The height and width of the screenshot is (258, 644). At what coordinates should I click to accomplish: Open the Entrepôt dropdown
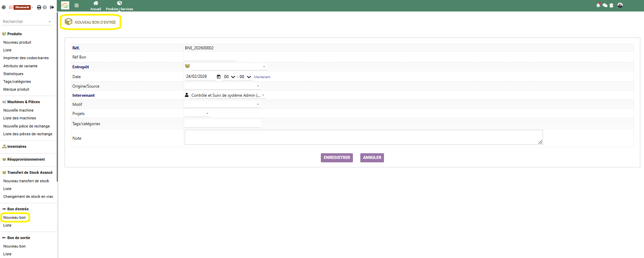(x=229, y=67)
